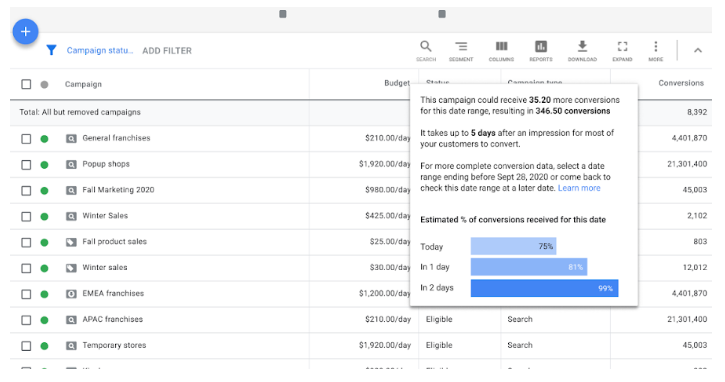
Task: Click the search campaign icon for General franchises
Action: pyautogui.click(x=71, y=138)
